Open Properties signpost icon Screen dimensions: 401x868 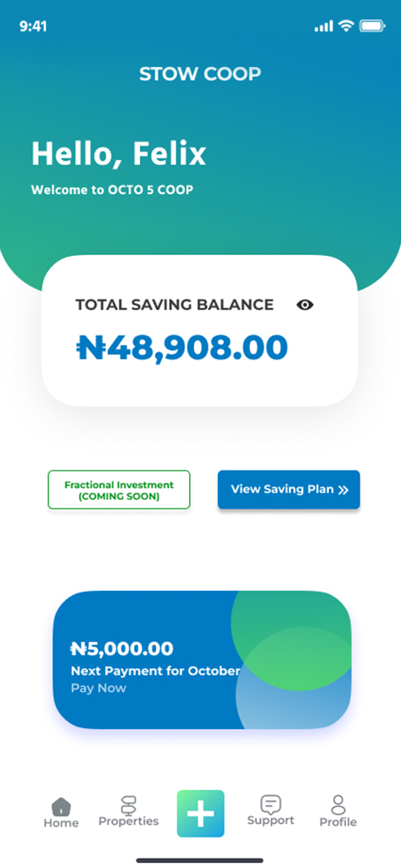[x=129, y=805]
